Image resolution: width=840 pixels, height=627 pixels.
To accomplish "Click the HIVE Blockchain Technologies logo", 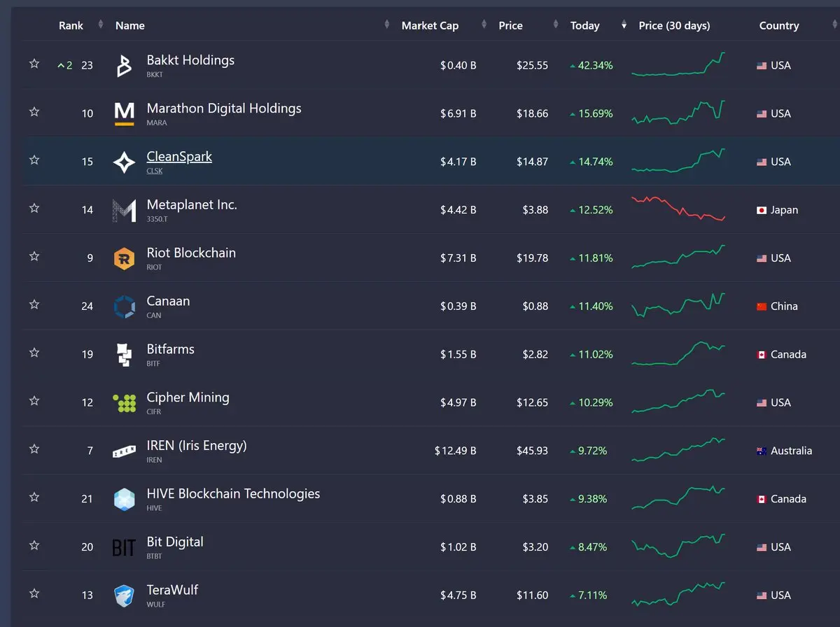I will tap(124, 500).
